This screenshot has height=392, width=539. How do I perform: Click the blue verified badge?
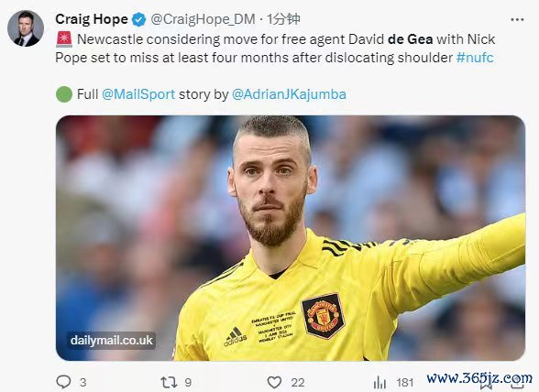pos(139,19)
